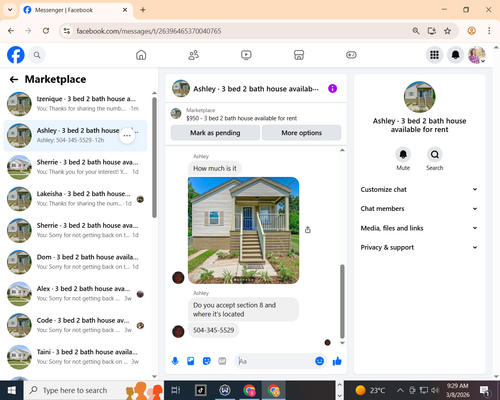Click the chat header title Ashley

coord(256,89)
